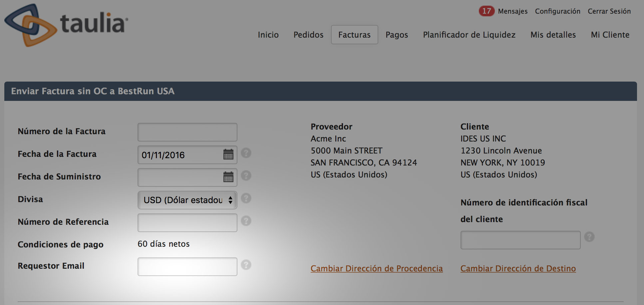Image resolution: width=644 pixels, height=305 pixels.
Task: Show help for Fecha de Suministro
Action: coord(246,175)
